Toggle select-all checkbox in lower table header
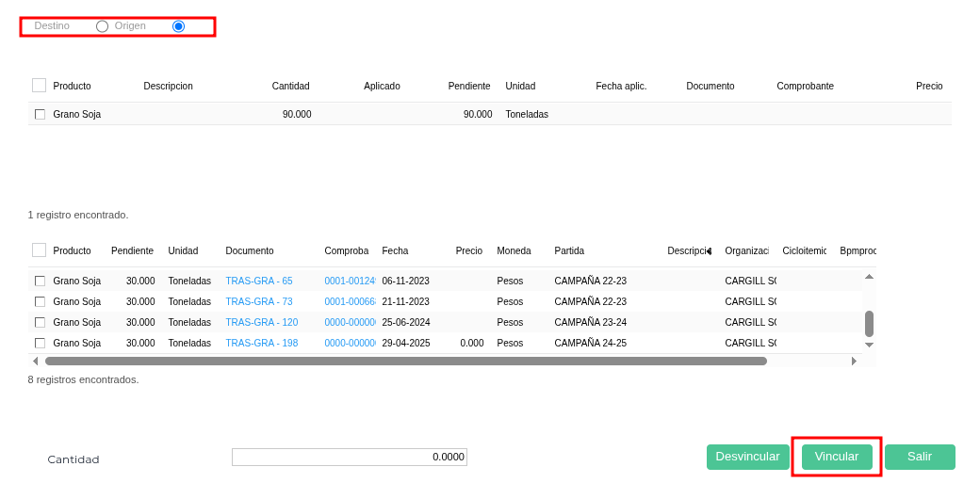Viewport: 980px width, 483px height. click(x=39, y=250)
